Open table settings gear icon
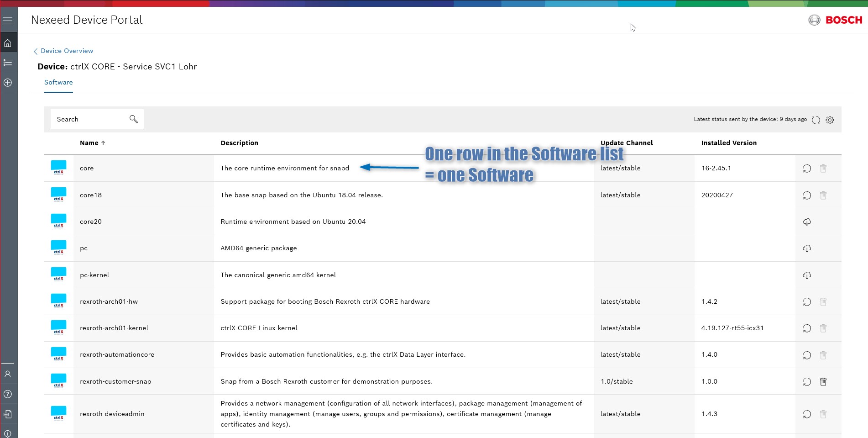Screen dimensions: 868x438 pyautogui.click(x=830, y=120)
